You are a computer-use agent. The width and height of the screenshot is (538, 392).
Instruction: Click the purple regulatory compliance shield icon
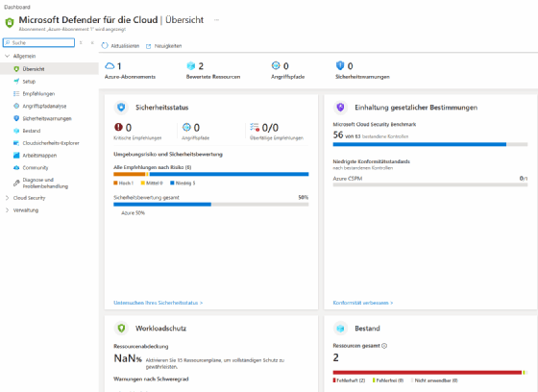[340, 108]
